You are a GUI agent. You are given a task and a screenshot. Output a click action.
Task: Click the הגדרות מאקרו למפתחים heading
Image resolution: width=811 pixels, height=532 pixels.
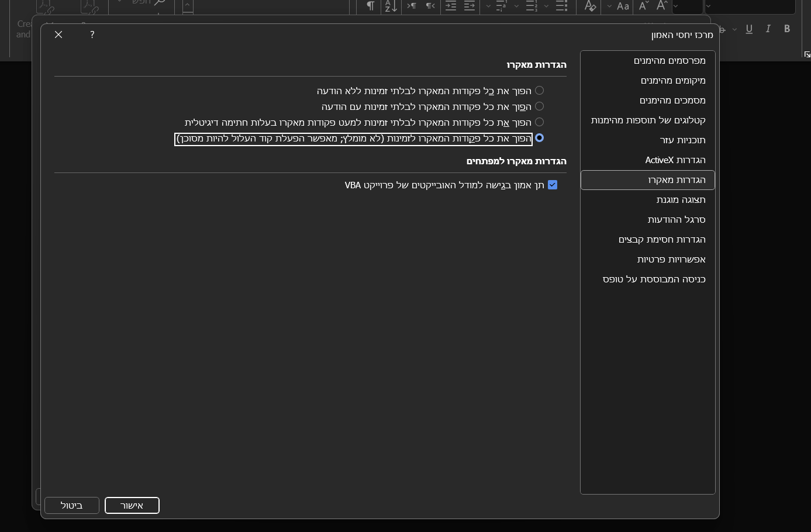pyautogui.click(x=516, y=161)
